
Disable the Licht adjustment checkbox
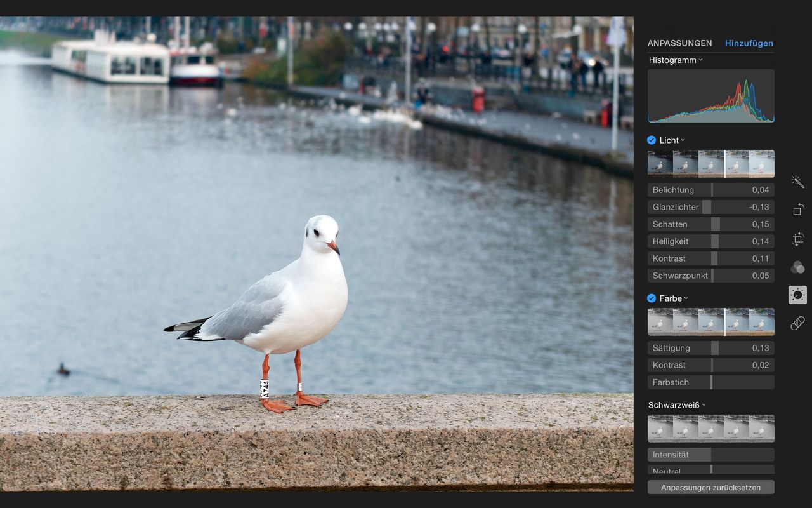(652, 140)
